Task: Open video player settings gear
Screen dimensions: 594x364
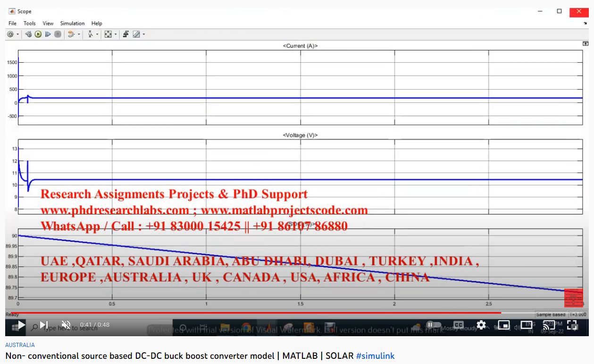Action: click(x=481, y=325)
